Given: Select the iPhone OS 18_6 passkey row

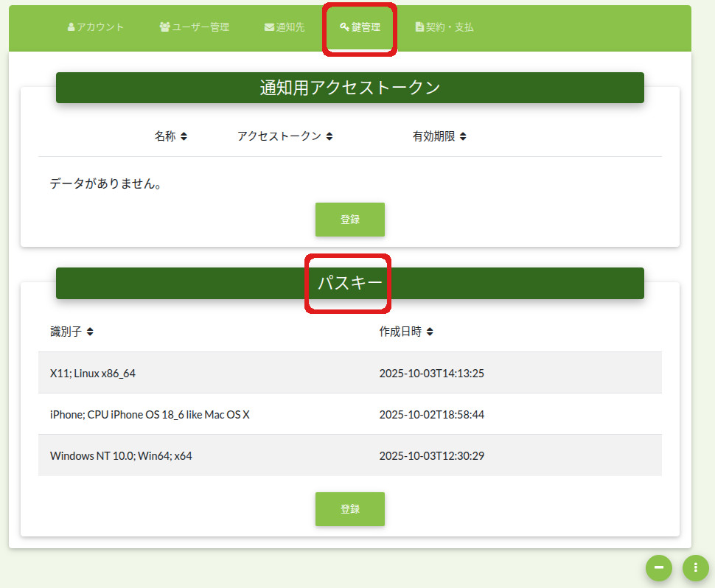Looking at the screenshot, I should coord(150,415).
